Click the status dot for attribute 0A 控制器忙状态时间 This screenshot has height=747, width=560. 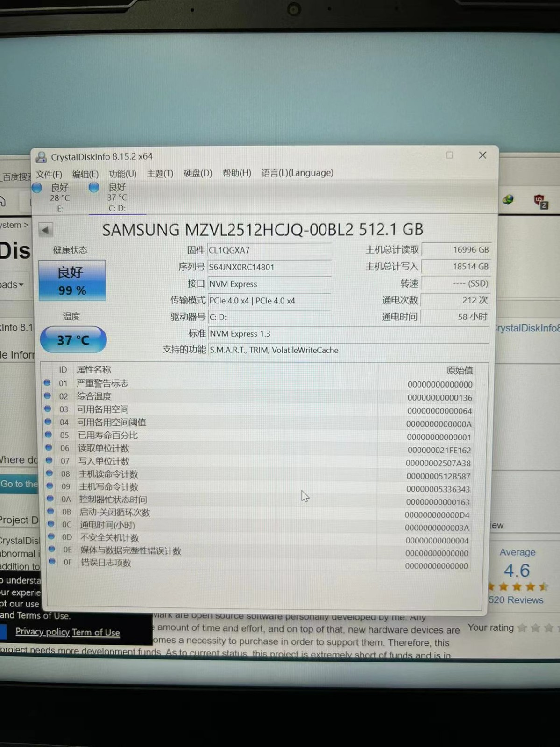pos(50,499)
